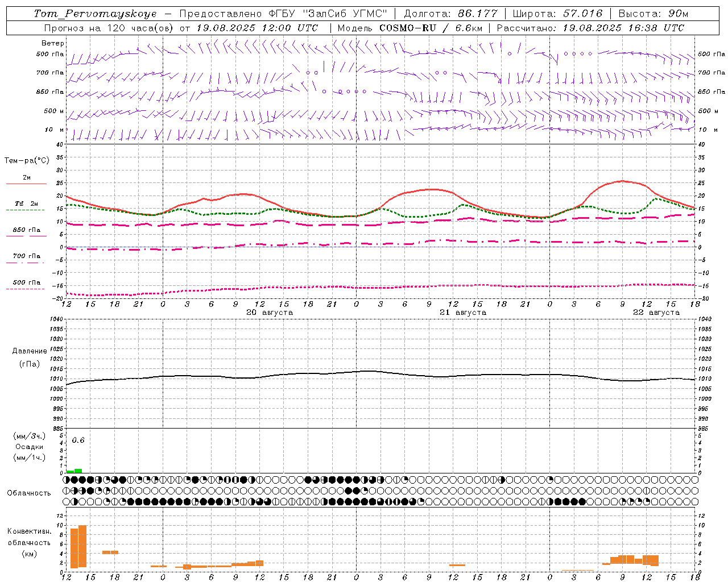This screenshot has height=582, width=728.
Task: Click the '(мм/3ч.)' precipitation unit label
Action: [30, 436]
